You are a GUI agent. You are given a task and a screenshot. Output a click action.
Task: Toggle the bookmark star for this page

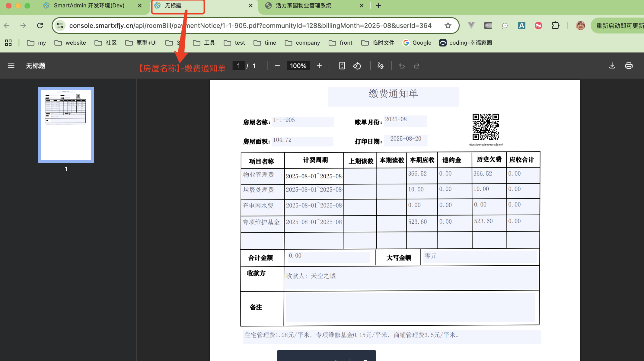point(448,25)
